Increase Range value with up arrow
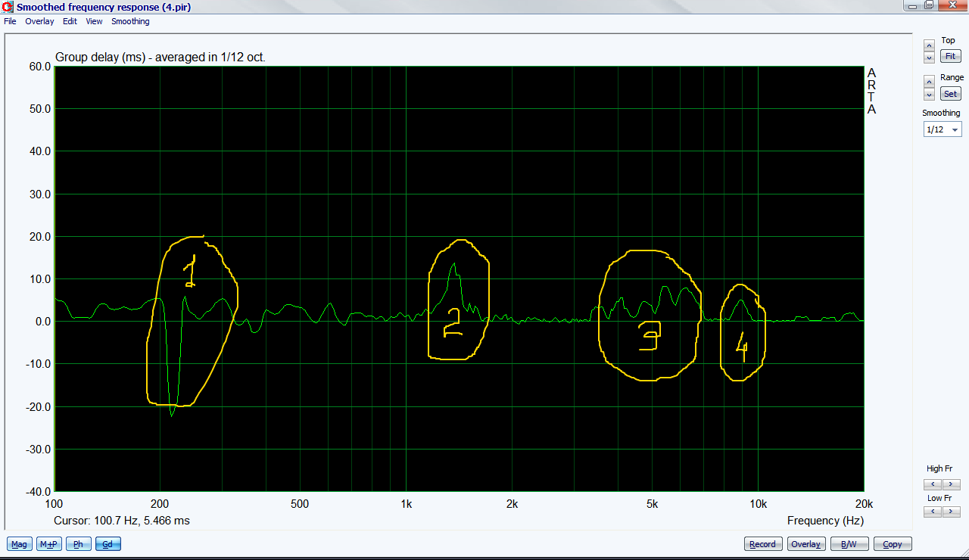This screenshot has height=560, width=969. pos(929,82)
